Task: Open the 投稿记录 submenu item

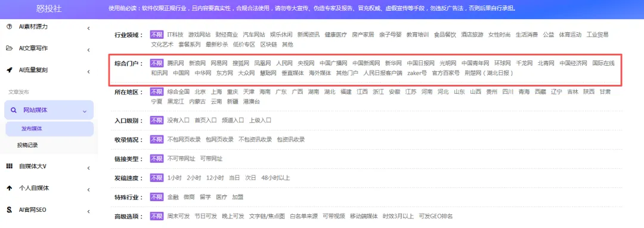Action: pyautogui.click(x=27, y=145)
